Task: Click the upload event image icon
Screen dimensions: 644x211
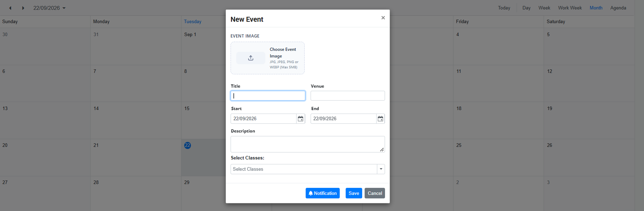Action: (x=251, y=58)
